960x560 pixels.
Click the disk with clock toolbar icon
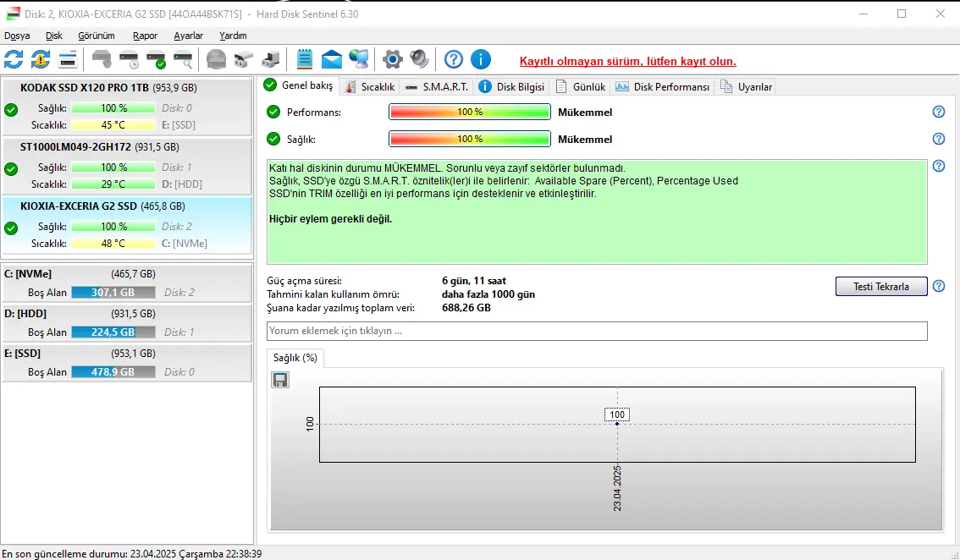(130, 59)
